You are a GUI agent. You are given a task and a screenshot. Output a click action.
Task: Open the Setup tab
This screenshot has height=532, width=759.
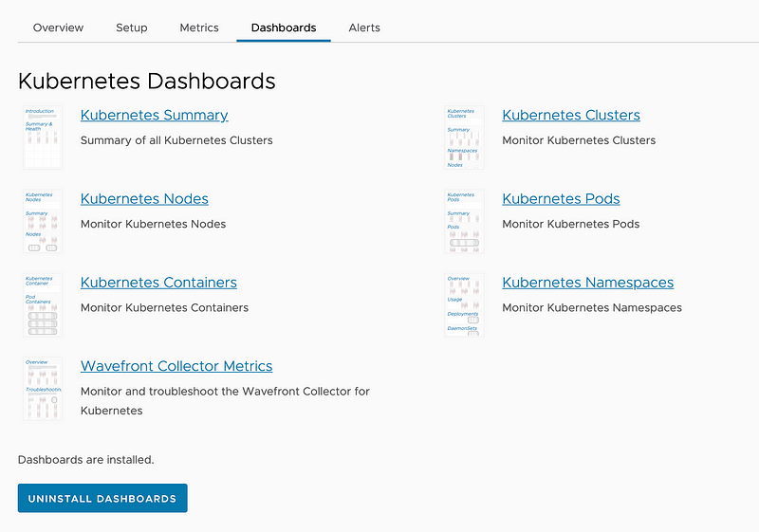(x=132, y=28)
